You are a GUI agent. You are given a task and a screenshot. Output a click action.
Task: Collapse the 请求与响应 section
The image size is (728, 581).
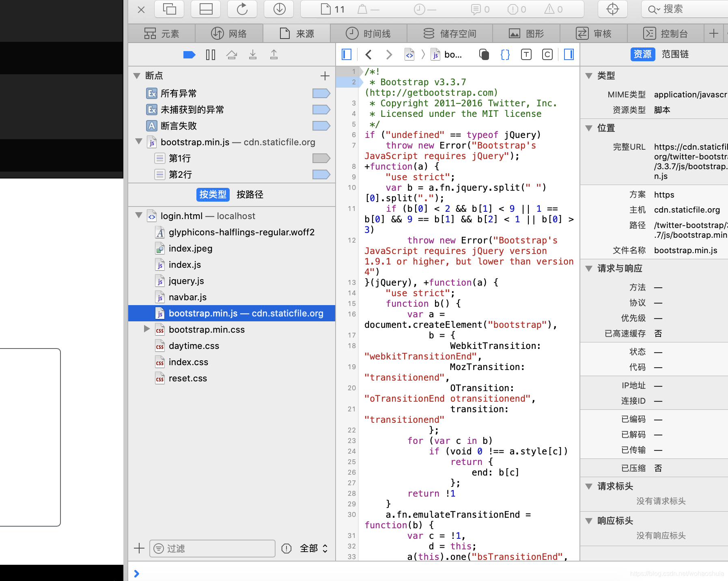click(x=589, y=268)
